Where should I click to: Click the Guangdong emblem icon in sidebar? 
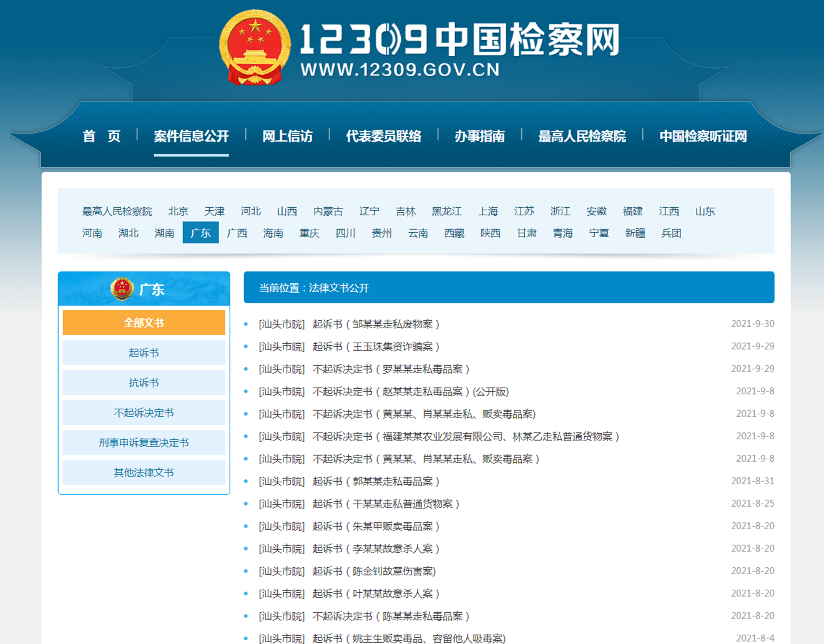(122, 288)
